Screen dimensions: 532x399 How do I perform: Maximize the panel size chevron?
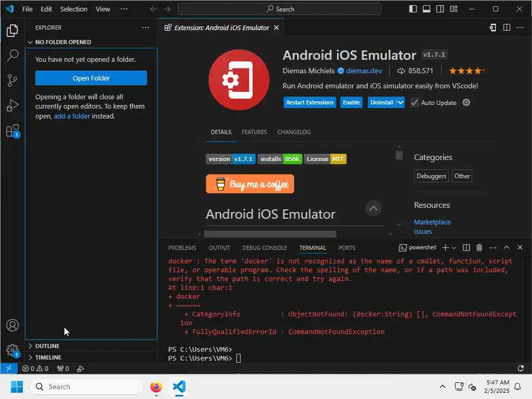coord(506,248)
